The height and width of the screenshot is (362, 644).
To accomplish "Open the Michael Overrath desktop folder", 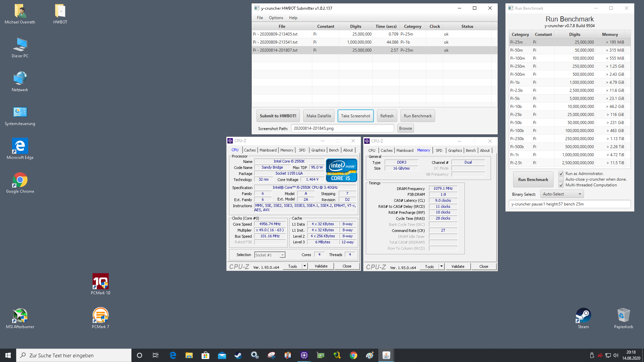I will pos(20,14).
